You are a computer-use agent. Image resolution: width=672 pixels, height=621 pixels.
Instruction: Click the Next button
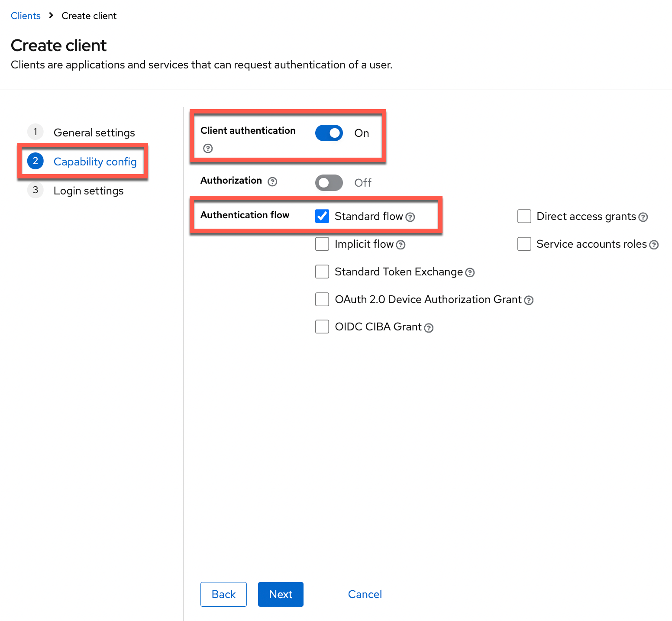pyautogui.click(x=281, y=594)
